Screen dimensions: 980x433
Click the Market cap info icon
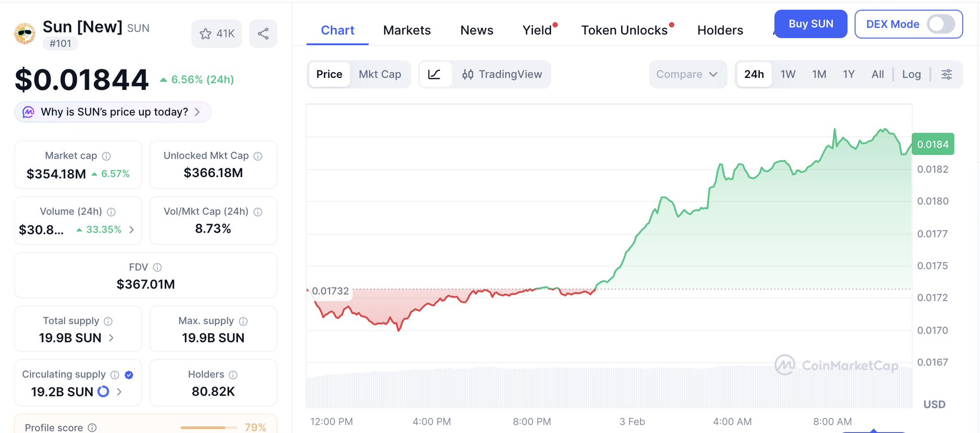(x=107, y=156)
